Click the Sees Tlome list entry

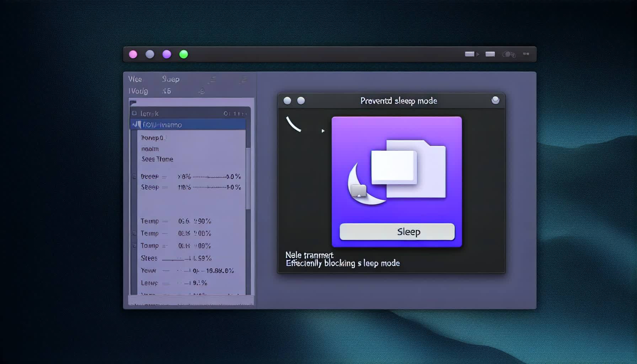click(x=157, y=159)
